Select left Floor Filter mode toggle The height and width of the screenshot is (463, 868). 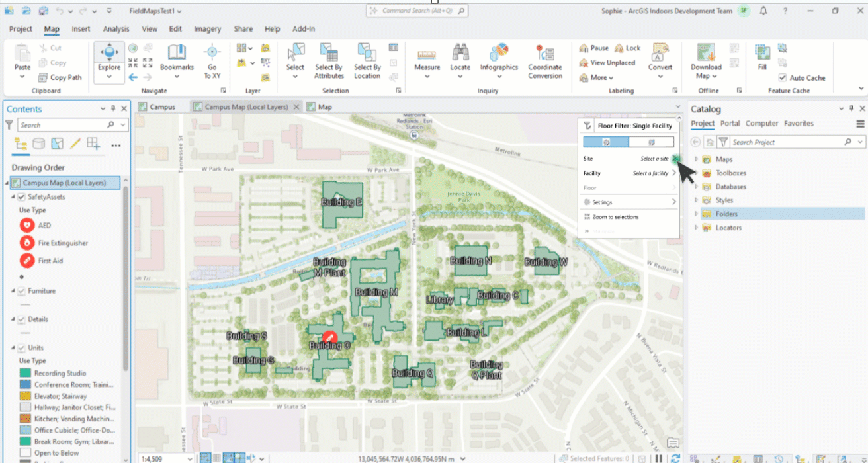(605, 142)
